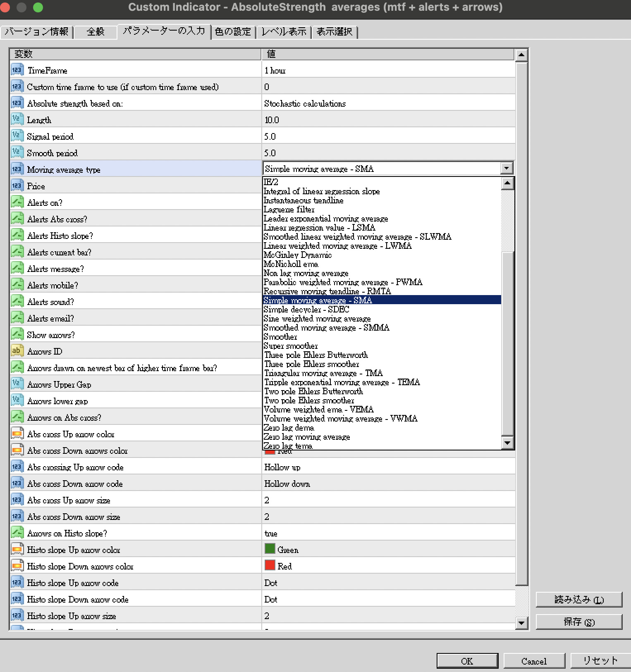Click the Smooth period row's icon
631x672 pixels.
(x=17, y=153)
